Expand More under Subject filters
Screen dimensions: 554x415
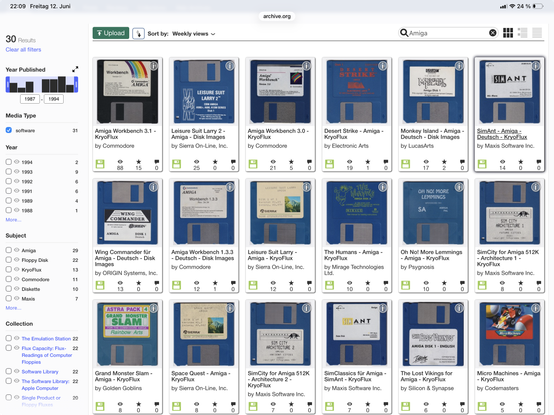(13, 308)
